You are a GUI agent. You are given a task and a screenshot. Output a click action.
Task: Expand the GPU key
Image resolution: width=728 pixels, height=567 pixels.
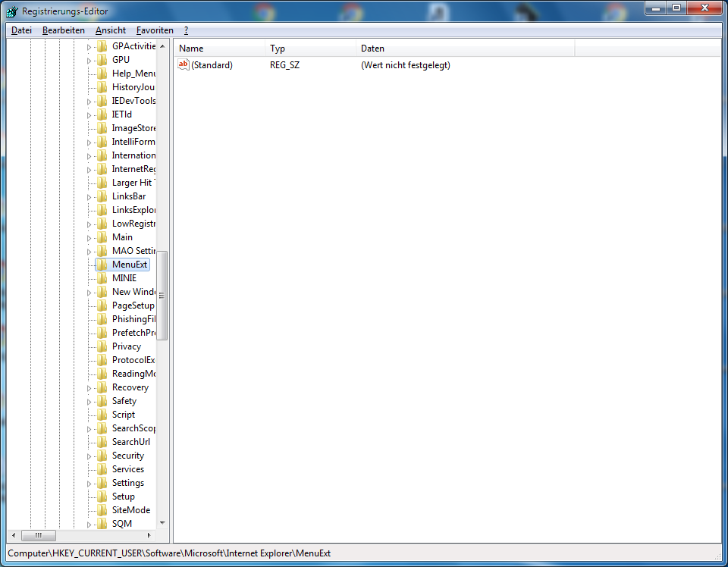click(89, 61)
